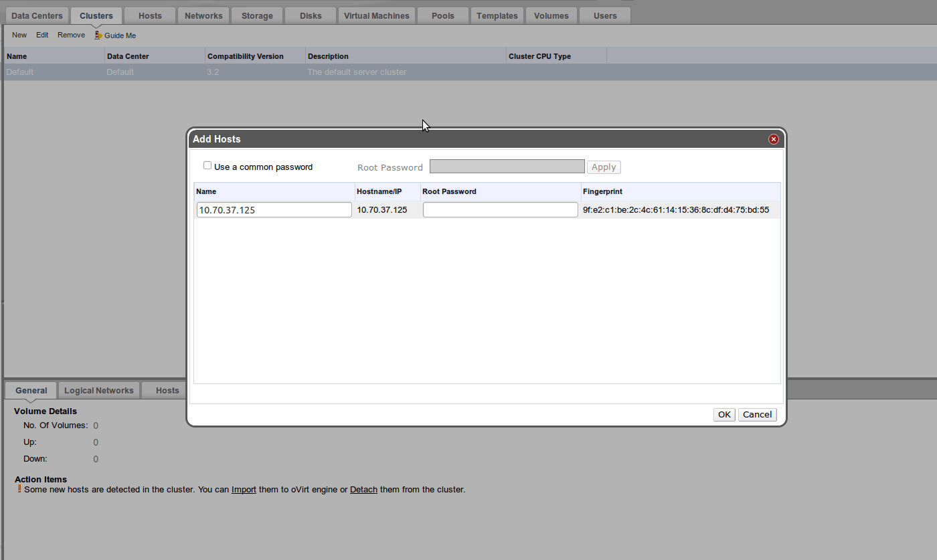Click the Detach hosts link
This screenshot has width=937, height=560.
pyautogui.click(x=363, y=490)
